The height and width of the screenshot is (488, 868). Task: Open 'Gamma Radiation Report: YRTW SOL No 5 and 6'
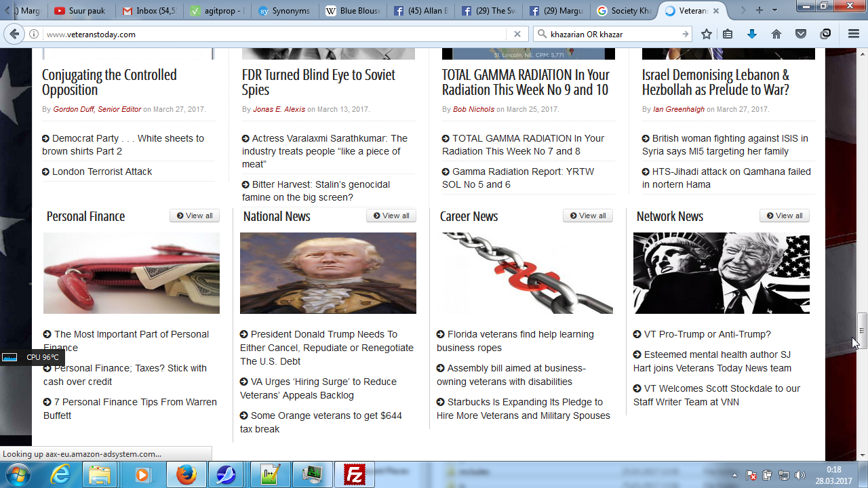coord(518,178)
